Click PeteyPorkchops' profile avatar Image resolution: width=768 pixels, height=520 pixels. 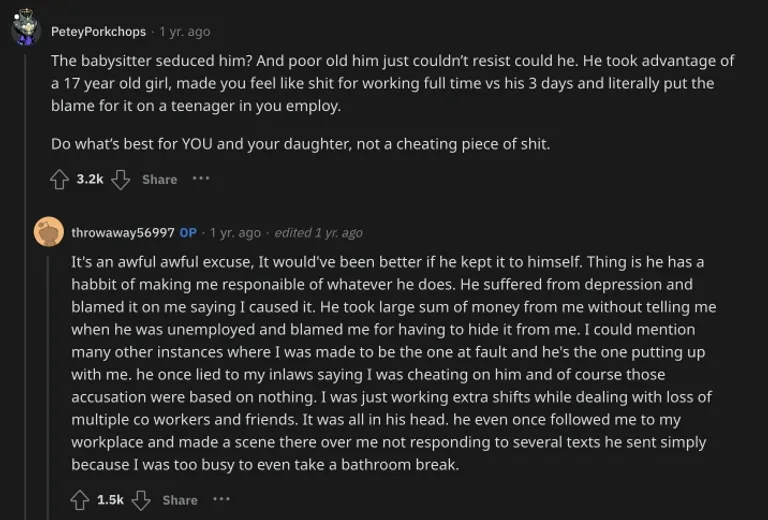pos(26,30)
